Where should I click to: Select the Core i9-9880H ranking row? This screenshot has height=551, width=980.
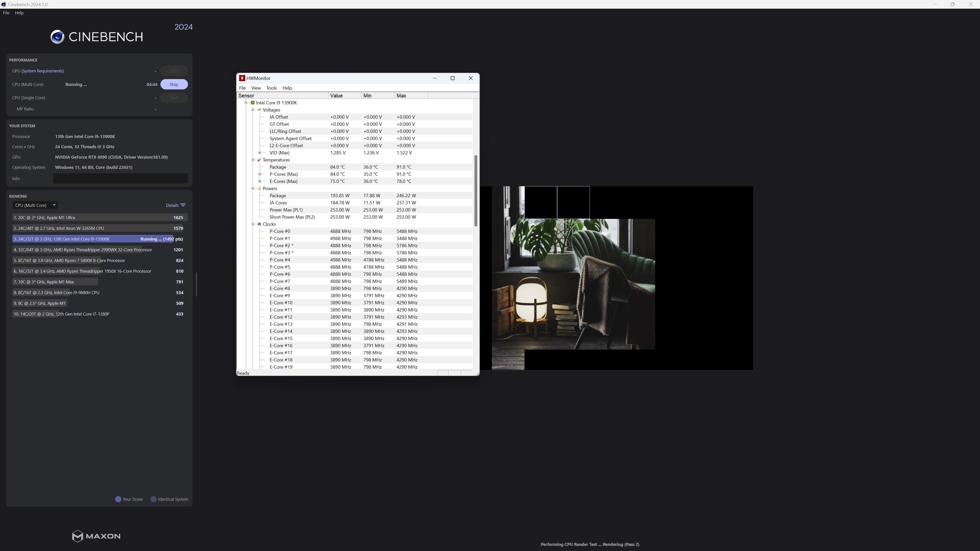100,292
